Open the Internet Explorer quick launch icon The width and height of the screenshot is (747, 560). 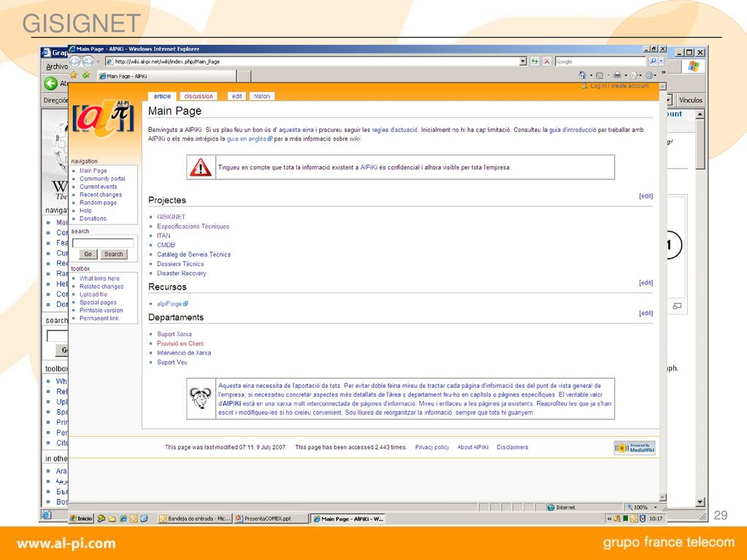[123, 518]
